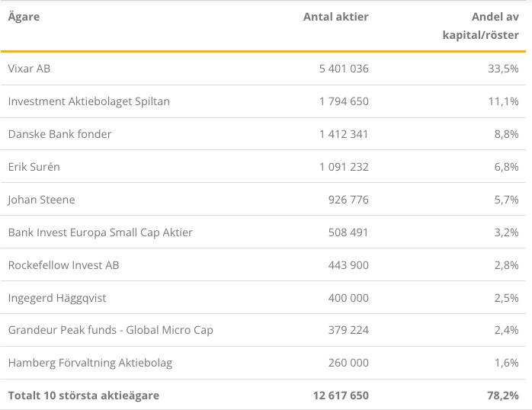Click the Danske Bank fonder entry
Image resolution: width=532 pixels, height=410 pixels.
(x=59, y=134)
